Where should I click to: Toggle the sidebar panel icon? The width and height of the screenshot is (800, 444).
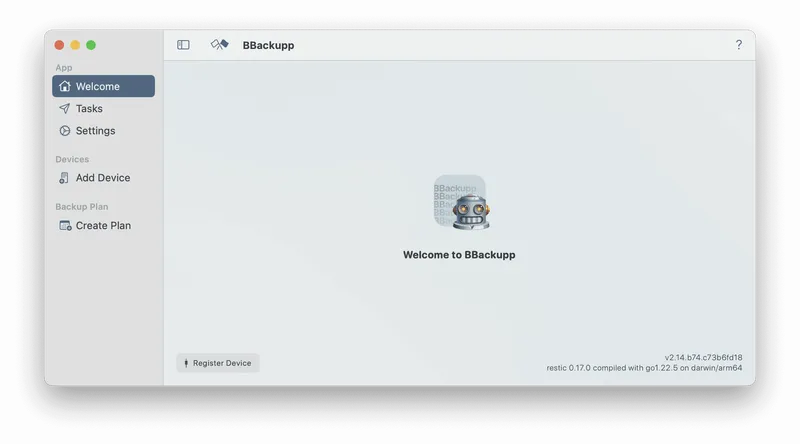point(183,45)
